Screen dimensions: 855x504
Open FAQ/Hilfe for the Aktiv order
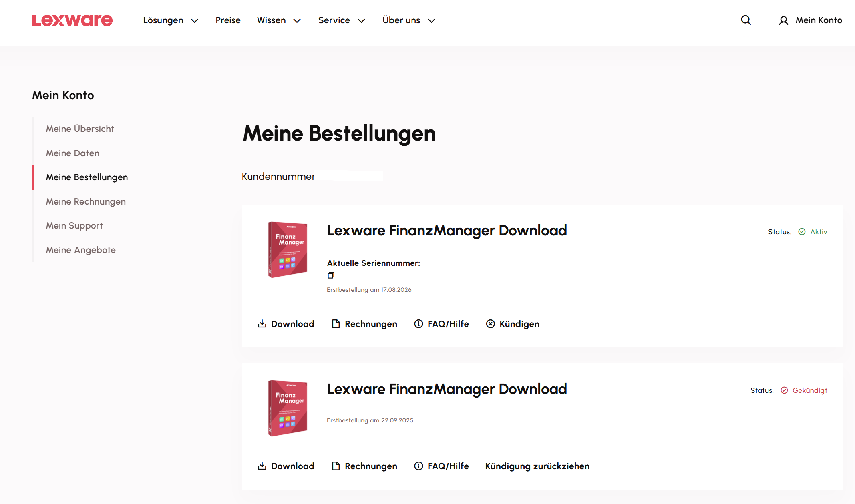448,324
